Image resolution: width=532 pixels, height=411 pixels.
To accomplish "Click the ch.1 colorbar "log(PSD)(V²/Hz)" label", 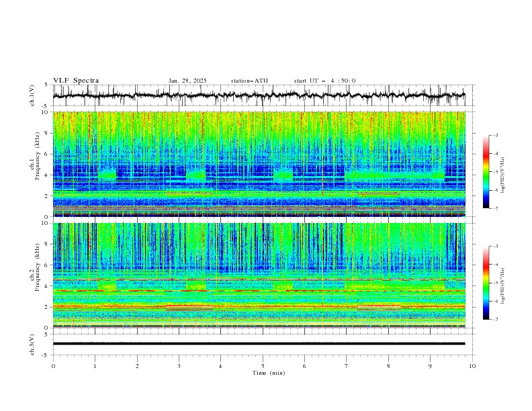I will 503,175.
